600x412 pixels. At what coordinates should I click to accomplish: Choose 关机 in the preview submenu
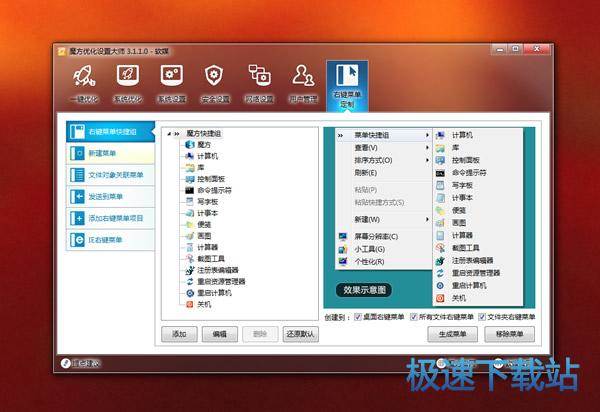(478, 298)
